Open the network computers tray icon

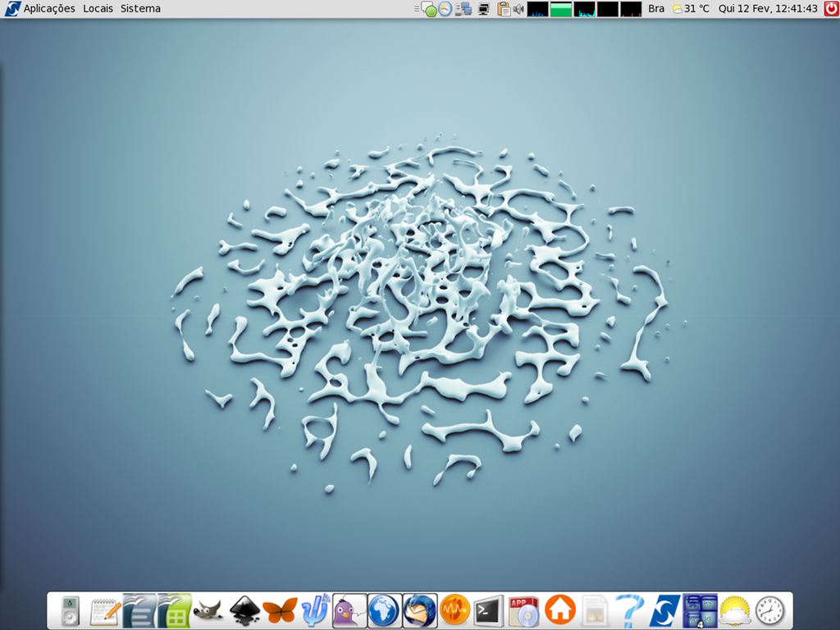tap(464, 9)
